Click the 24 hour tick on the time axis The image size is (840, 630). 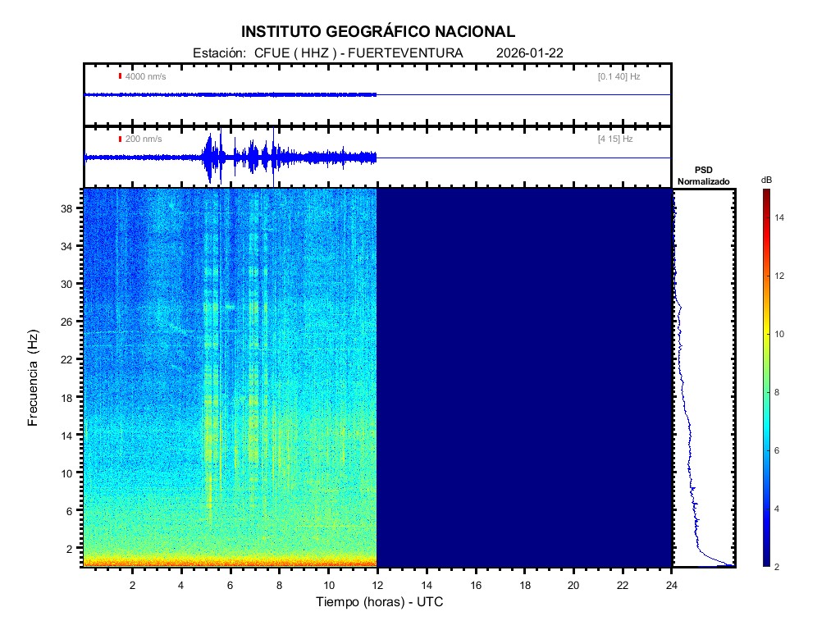(x=672, y=584)
